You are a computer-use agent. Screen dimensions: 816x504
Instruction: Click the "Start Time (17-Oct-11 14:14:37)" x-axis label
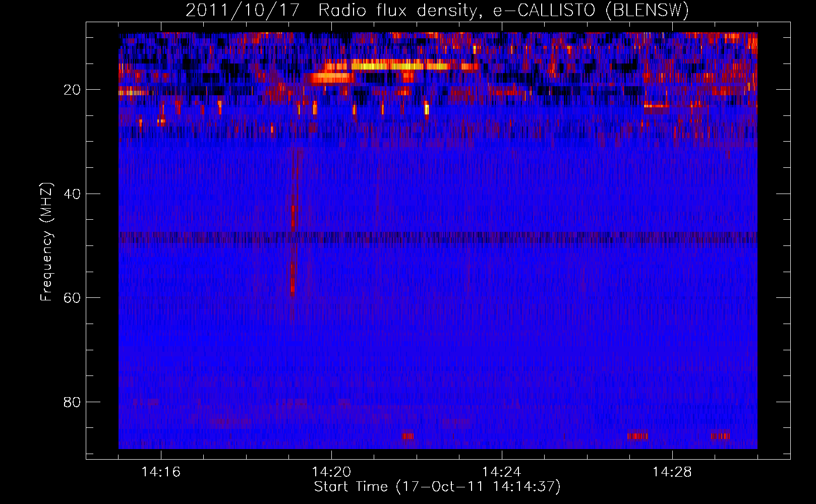pyautogui.click(x=437, y=487)
